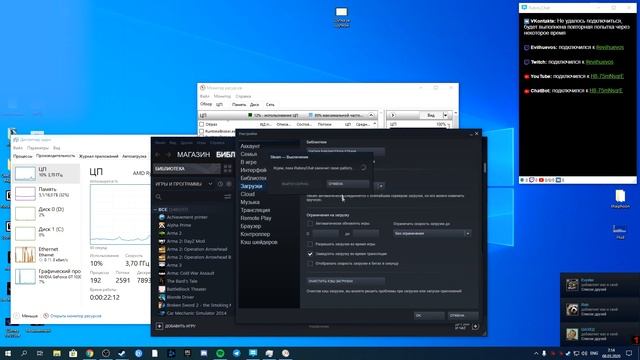The width and height of the screenshot is (640, 360).
Task: Switch to Процессы tab in Task Manager
Action: [x=22, y=156]
